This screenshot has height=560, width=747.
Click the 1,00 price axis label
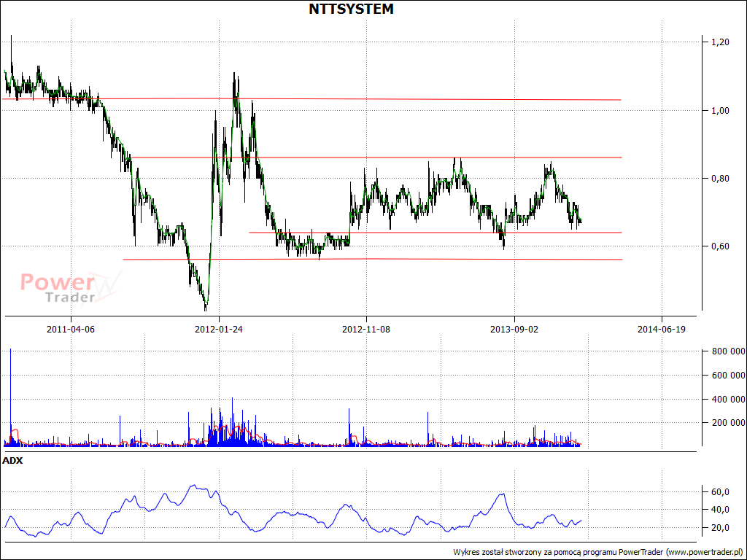720,111
